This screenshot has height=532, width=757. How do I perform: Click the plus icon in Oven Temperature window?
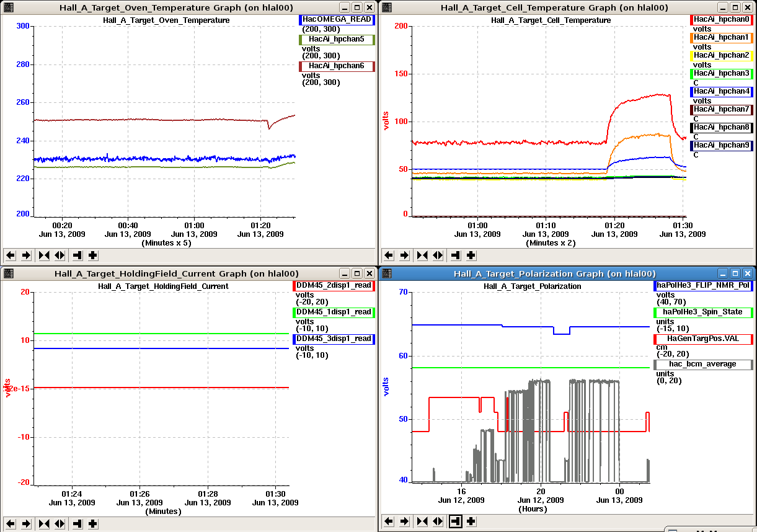click(x=93, y=255)
